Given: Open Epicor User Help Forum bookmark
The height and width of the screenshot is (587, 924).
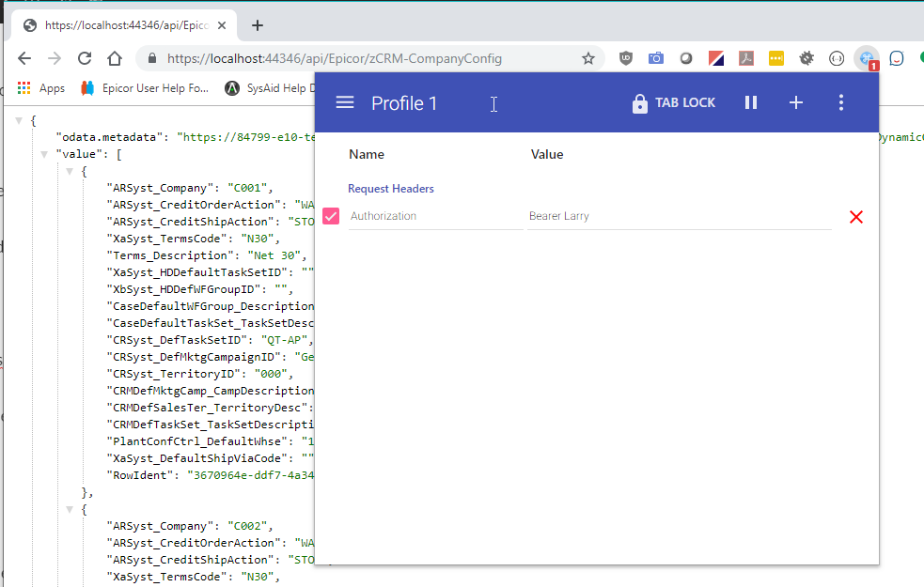Looking at the screenshot, I should click(145, 88).
